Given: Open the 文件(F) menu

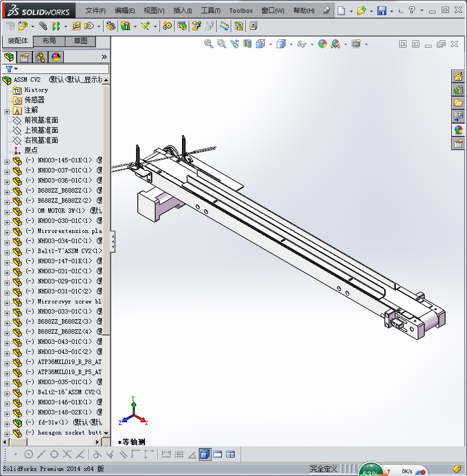Looking at the screenshot, I should [95, 11].
